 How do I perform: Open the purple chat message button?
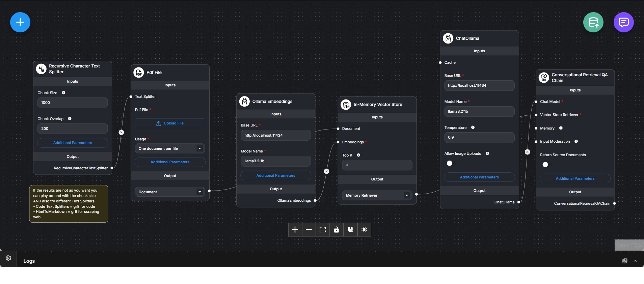tap(623, 22)
